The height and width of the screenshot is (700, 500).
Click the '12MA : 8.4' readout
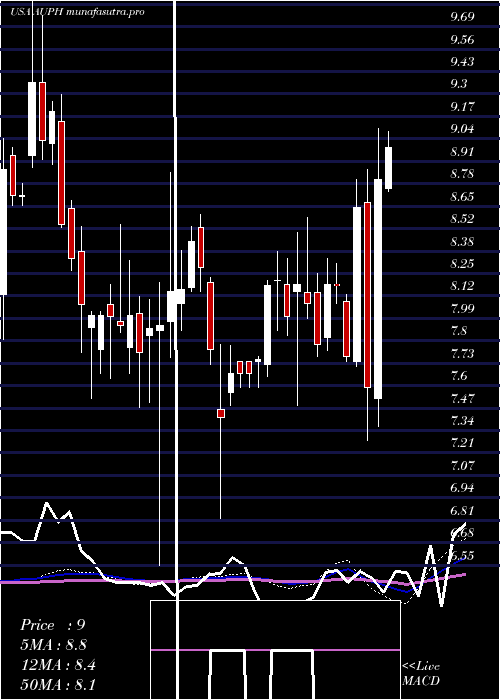57,665
